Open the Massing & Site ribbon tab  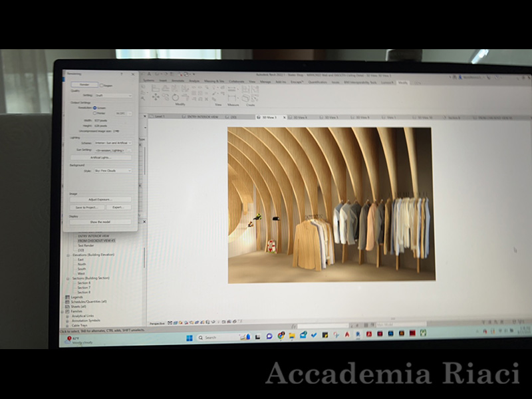coord(214,81)
